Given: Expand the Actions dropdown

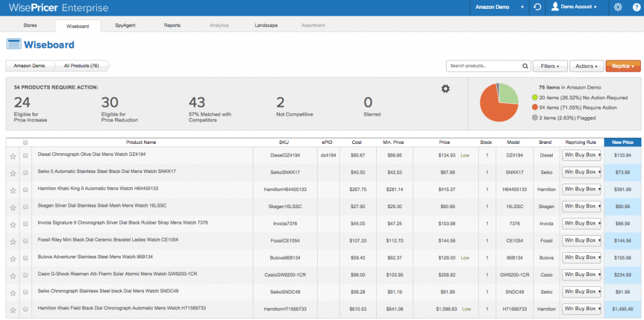Looking at the screenshot, I should point(586,66).
